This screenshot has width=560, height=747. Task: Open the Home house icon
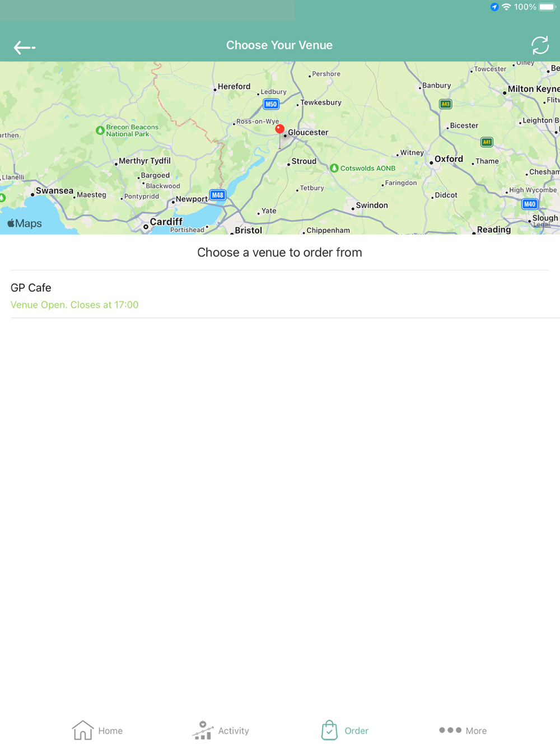pos(83,730)
